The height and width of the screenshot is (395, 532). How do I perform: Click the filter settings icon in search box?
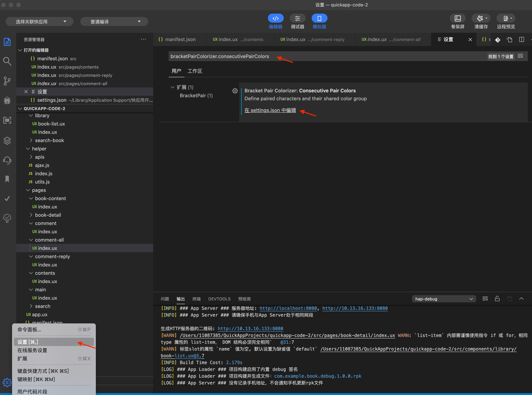point(520,56)
